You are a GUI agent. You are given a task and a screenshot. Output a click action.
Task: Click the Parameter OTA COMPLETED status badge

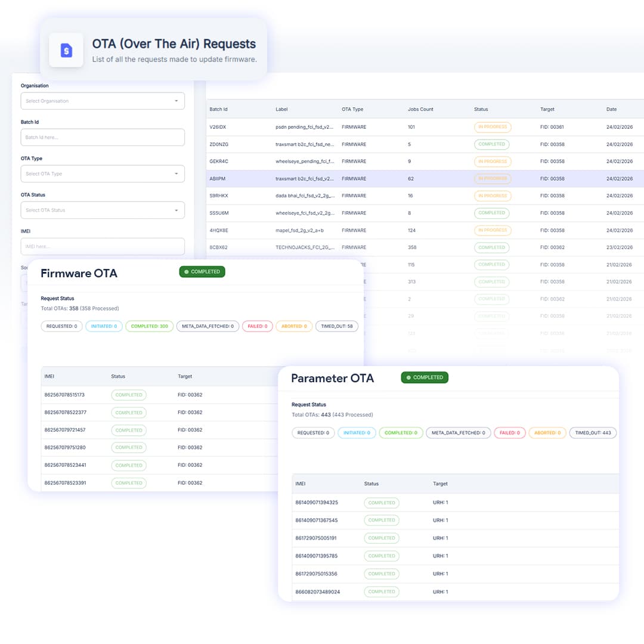[425, 377]
